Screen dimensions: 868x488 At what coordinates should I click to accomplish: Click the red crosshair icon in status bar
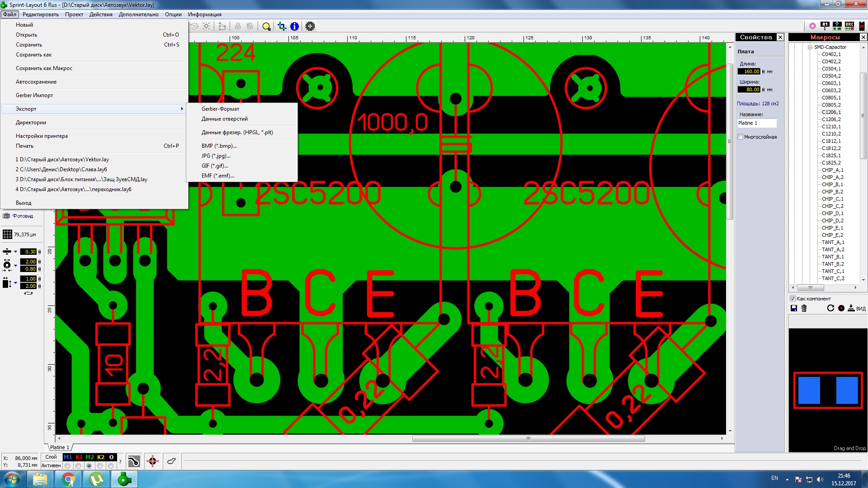click(152, 461)
